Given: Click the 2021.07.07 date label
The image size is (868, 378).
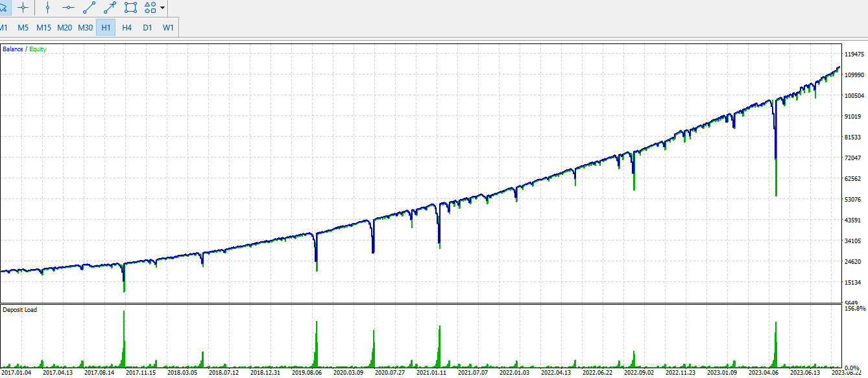Looking at the screenshot, I should click(x=473, y=373).
